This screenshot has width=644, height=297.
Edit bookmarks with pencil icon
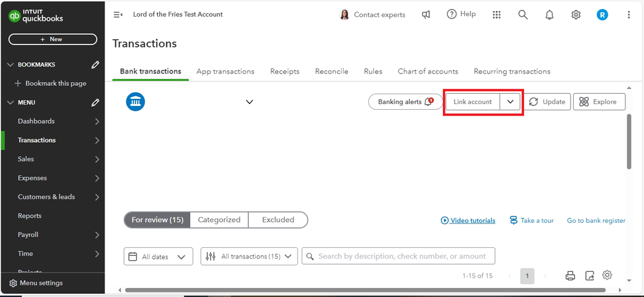95,65
